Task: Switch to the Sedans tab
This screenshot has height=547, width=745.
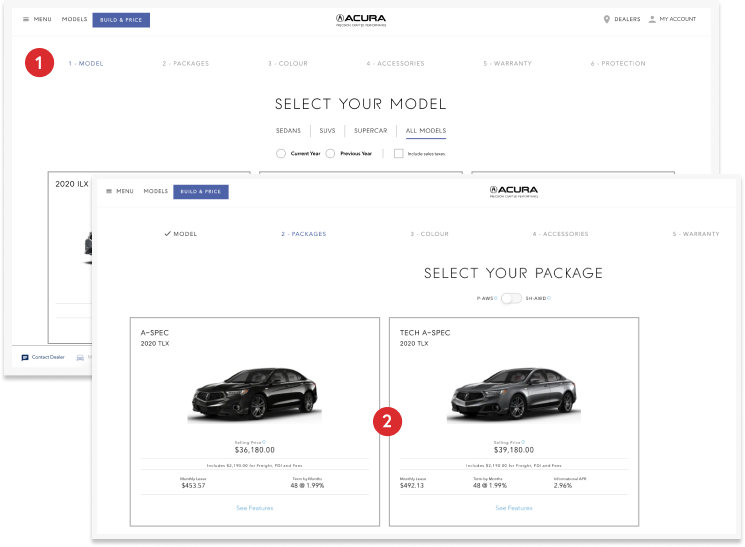Action: coord(287,131)
